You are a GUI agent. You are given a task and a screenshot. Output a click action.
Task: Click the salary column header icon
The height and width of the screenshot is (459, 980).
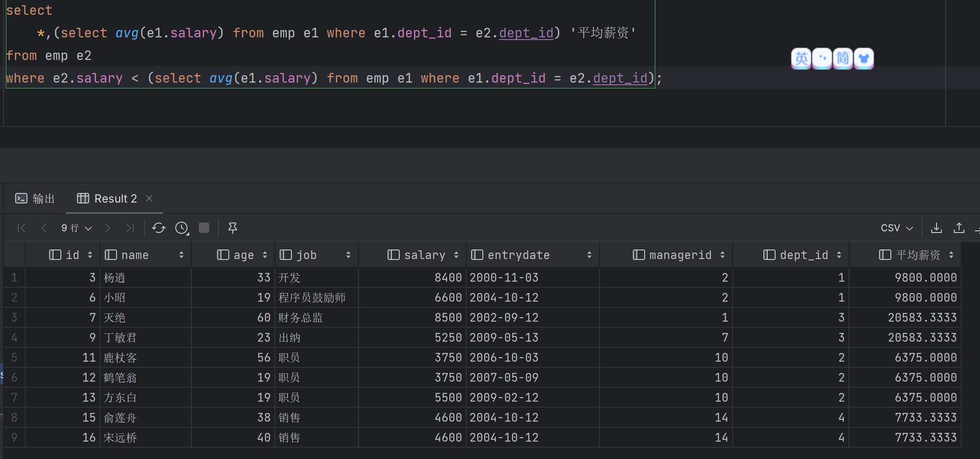point(394,255)
